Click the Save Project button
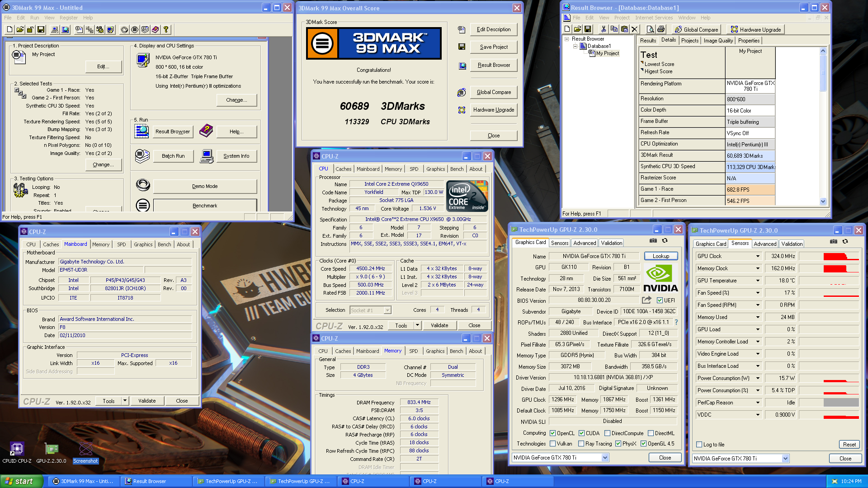868x488 pixels. click(x=494, y=47)
